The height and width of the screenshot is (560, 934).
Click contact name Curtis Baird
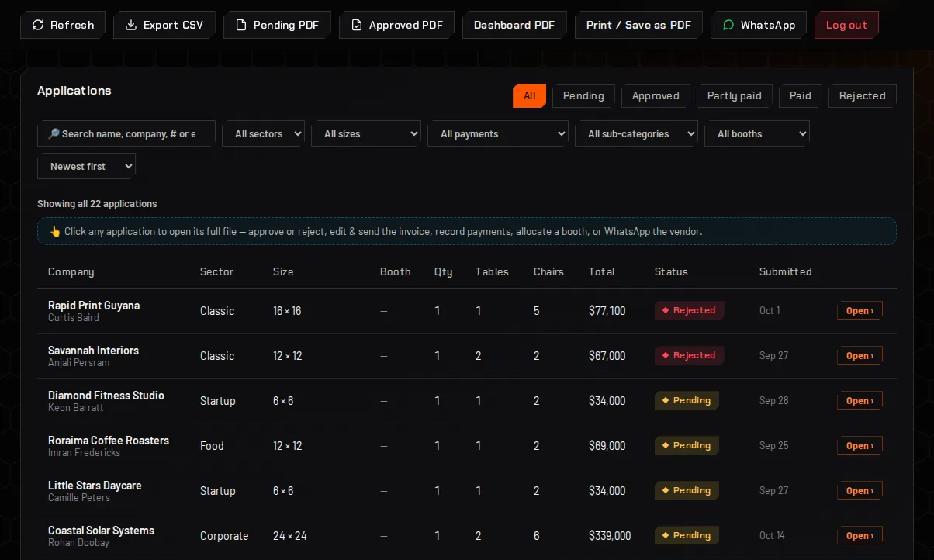(x=74, y=318)
